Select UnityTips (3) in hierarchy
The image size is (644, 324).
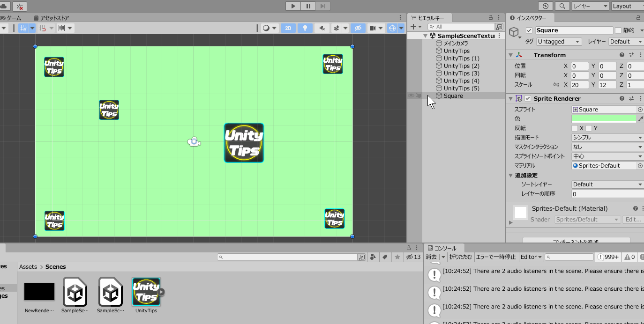tap(457, 74)
